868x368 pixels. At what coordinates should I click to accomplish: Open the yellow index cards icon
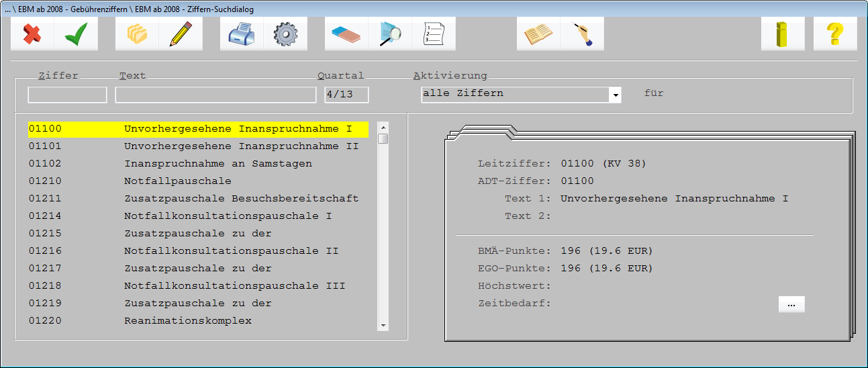click(x=137, y=34)
